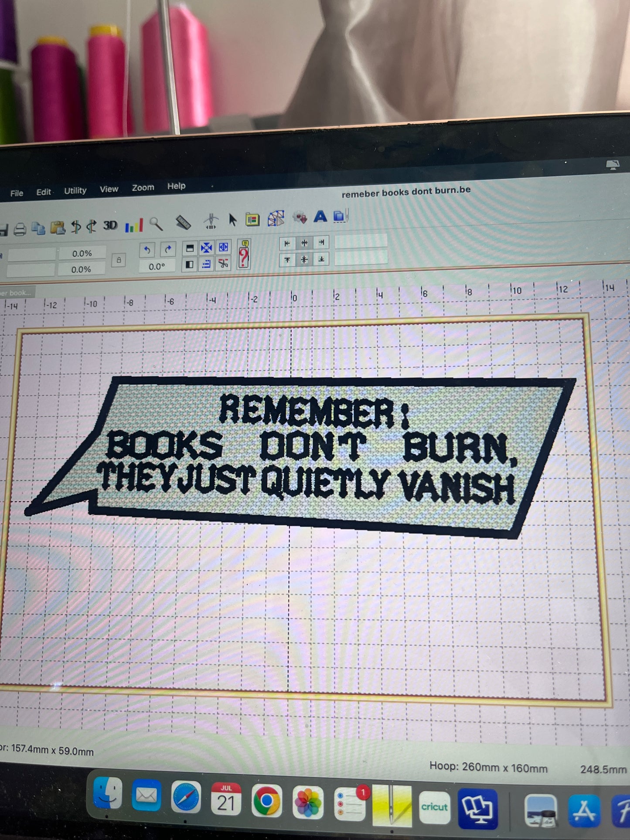
Task: Click the '157.4mm x 59.0mm' size readout
Action: click(52, 751)
